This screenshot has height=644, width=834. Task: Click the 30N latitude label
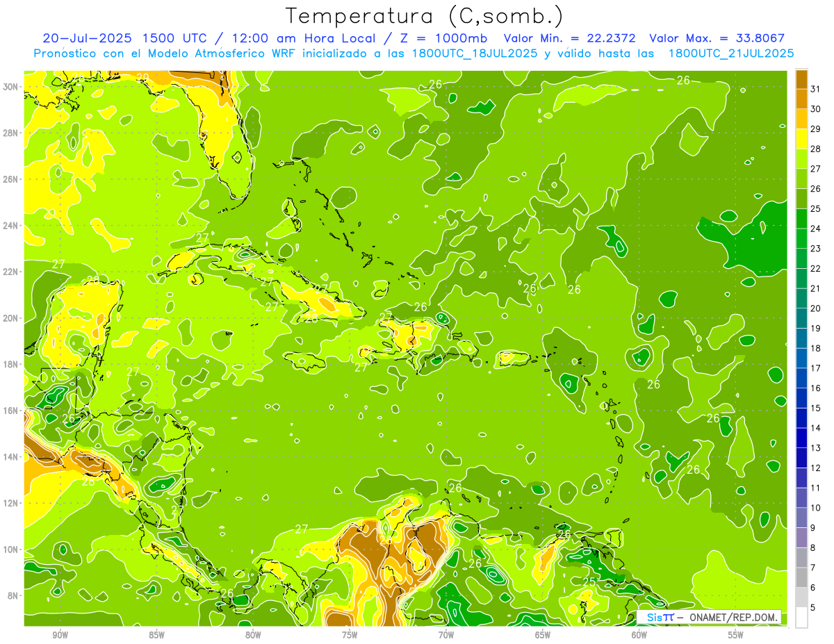(x=11, y=87)
